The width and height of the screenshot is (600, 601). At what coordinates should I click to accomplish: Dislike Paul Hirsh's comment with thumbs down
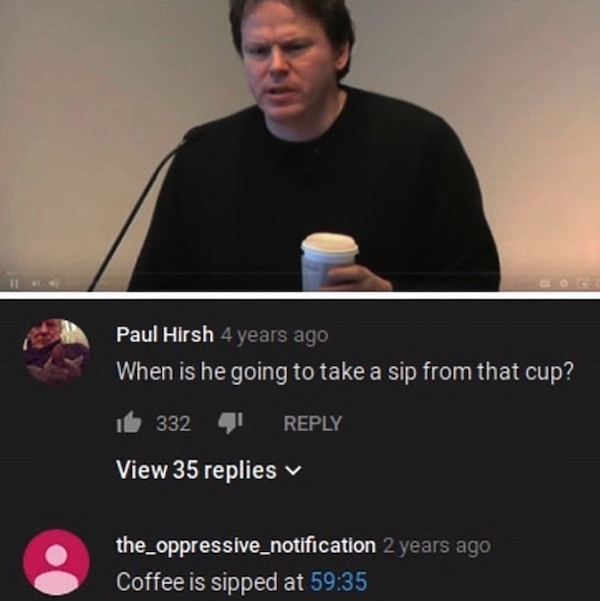[230, 423]
